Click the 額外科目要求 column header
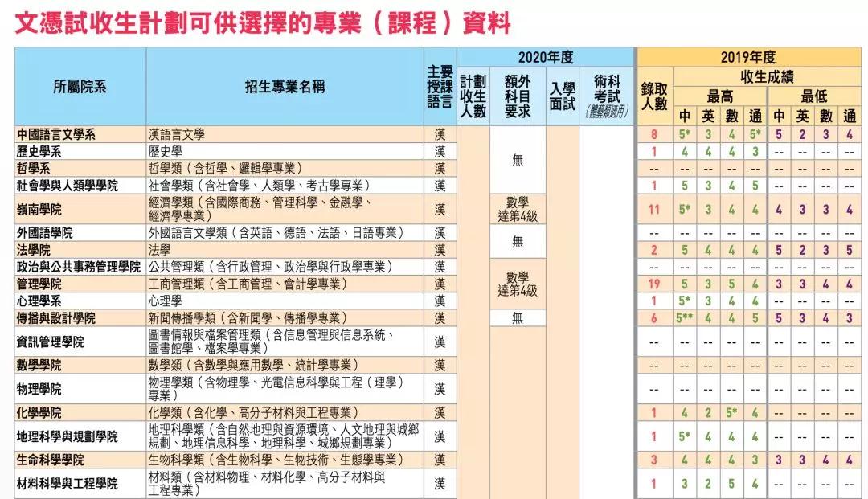 click(x=517, y=96)
